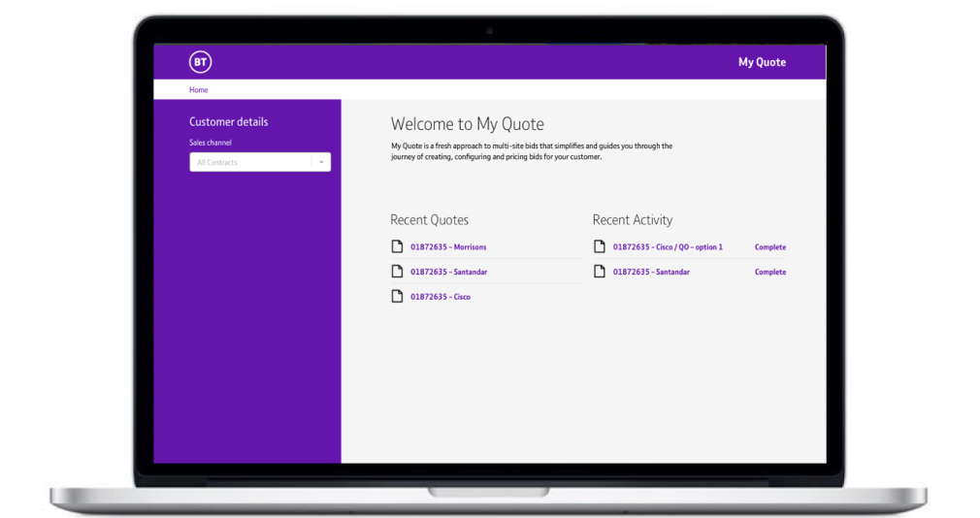Open quote 01872635 – Santandar in Recent Quotes
Image resolution: width=980 pixels, height=518 pixels.
click(448, 273)
